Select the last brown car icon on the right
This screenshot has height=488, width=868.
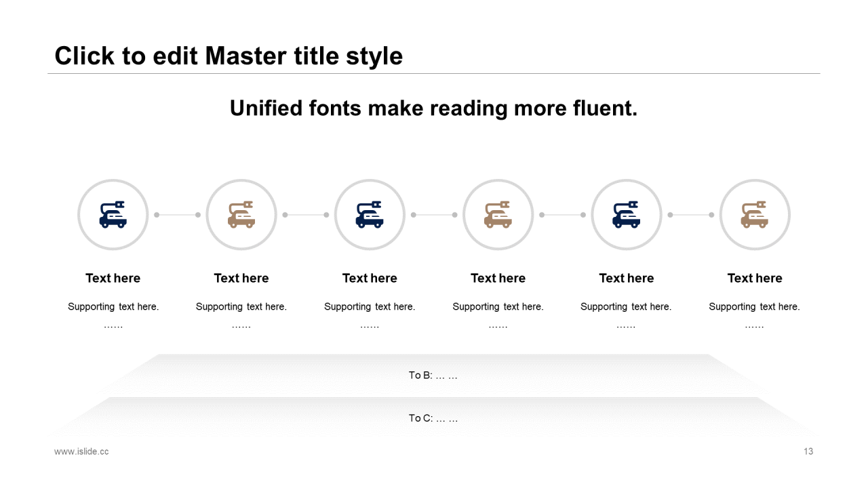[754, 215]
